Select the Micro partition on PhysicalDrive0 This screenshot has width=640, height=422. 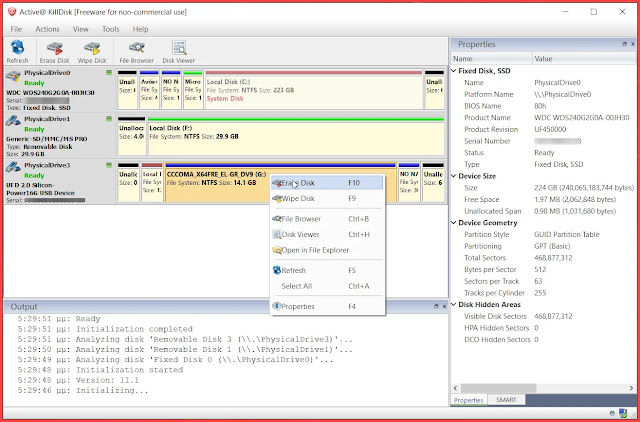(193, 90)
